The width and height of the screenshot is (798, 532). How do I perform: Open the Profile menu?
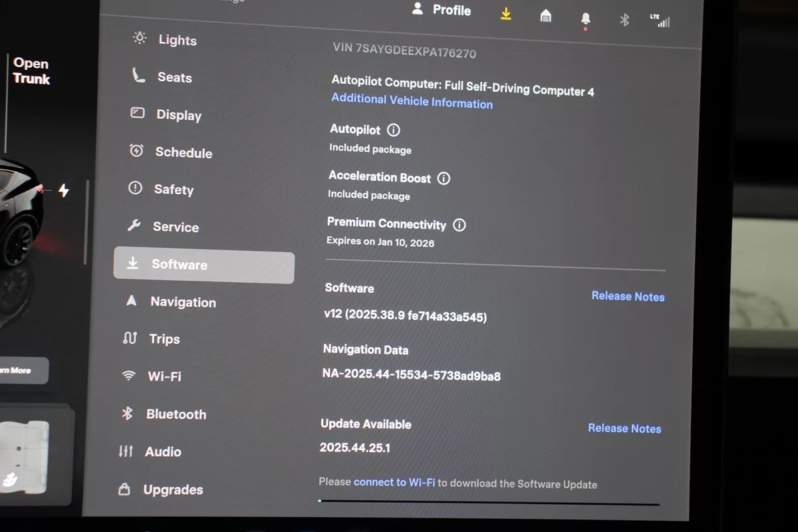[441, 10]
